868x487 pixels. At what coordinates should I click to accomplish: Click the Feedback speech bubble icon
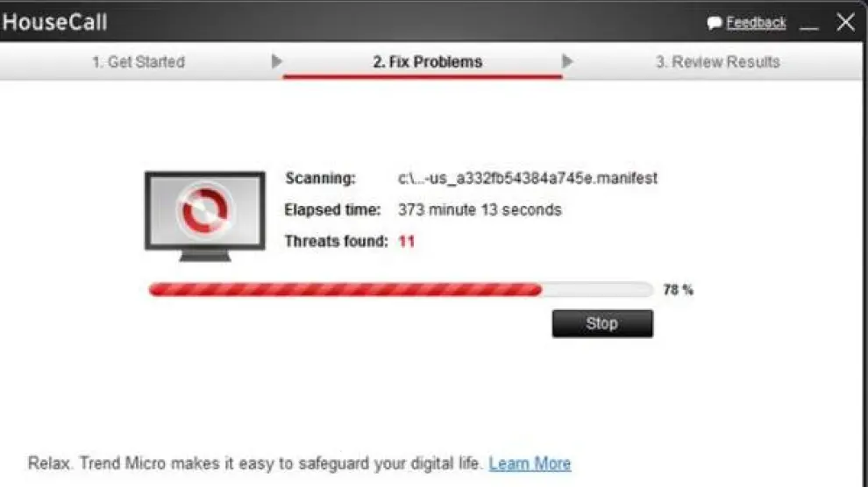pyautogui.click(x=714, y=23)
